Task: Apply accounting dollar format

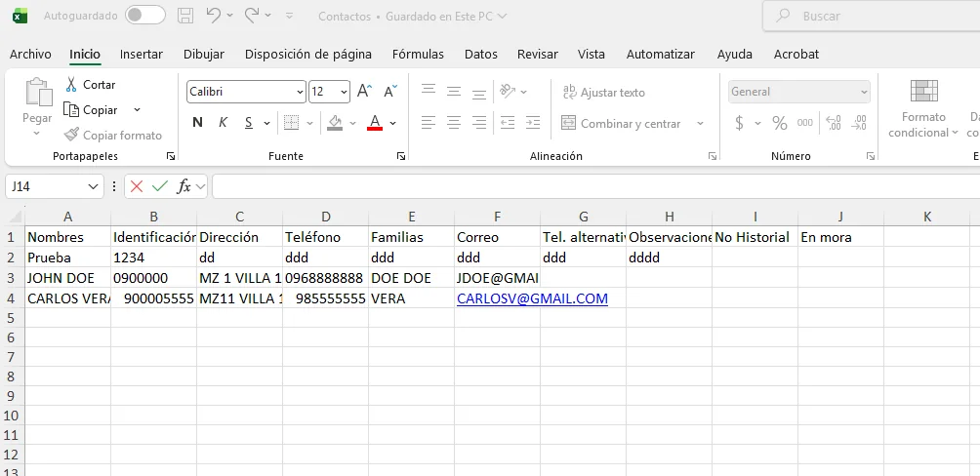Action: [739, 123]
